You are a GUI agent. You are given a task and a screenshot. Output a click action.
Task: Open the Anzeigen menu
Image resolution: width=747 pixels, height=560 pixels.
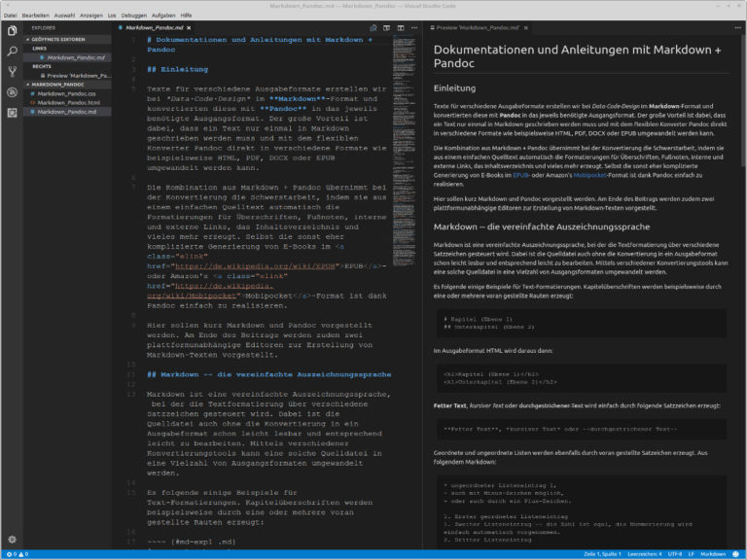click(x=91, y=16)
